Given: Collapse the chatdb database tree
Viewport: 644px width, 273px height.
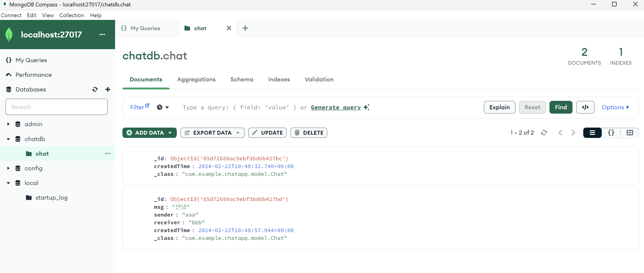Looking at the screenshot, I should [x=8, y=139].
